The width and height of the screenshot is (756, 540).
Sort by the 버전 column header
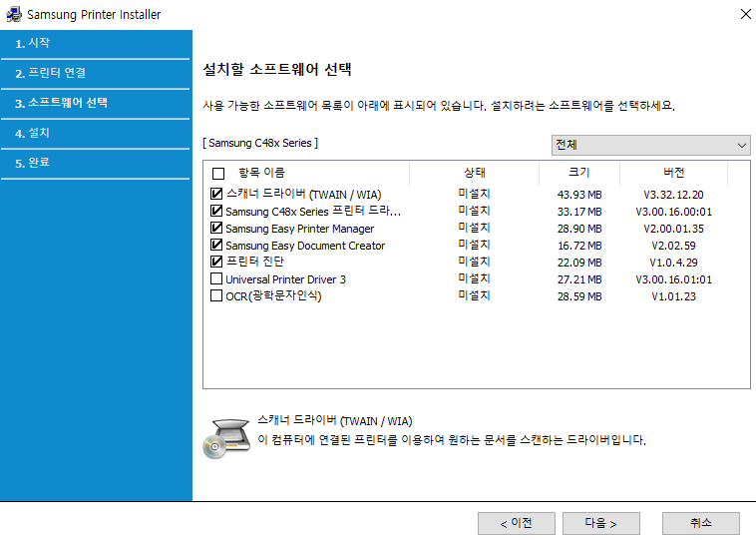click(x=673, y=173)
